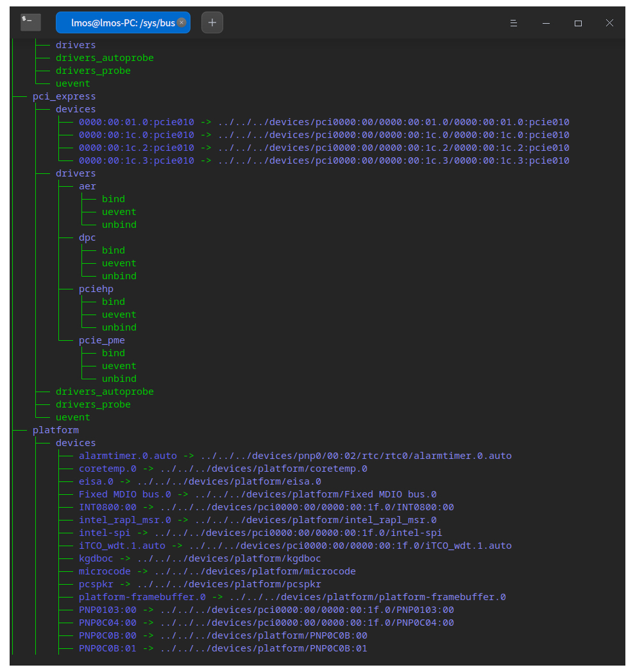Click the platform directory entry
Viewport: 635px width, 672px height.
(56, 430)
